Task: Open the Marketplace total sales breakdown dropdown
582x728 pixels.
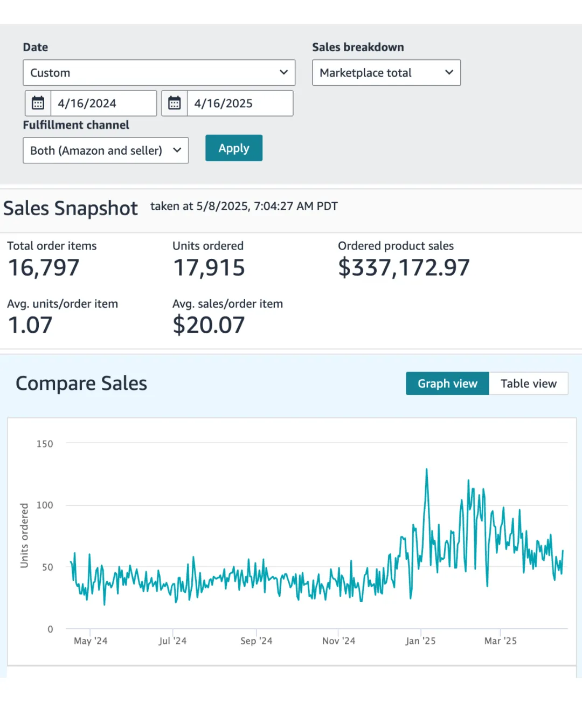Action: pos(386,73)
